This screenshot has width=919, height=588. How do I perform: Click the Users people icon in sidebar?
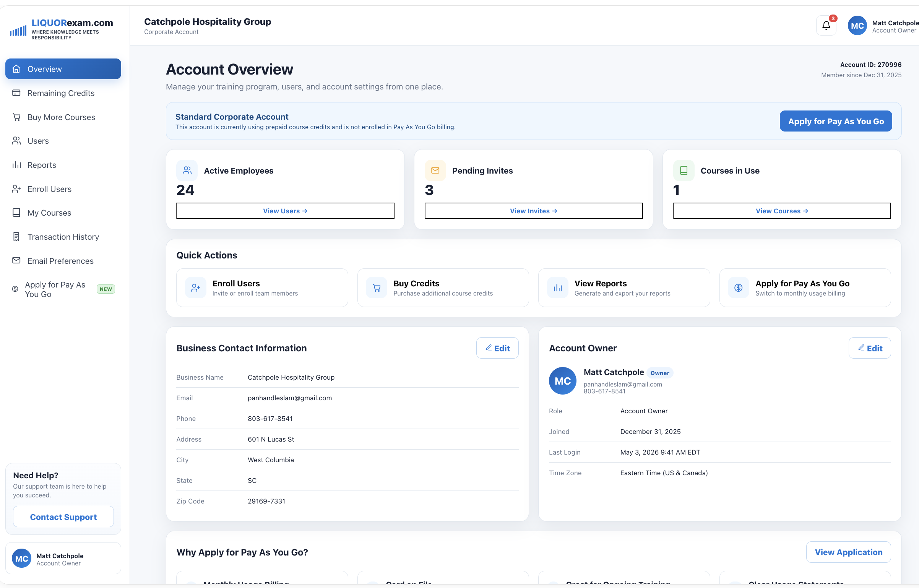click(16, 141)
